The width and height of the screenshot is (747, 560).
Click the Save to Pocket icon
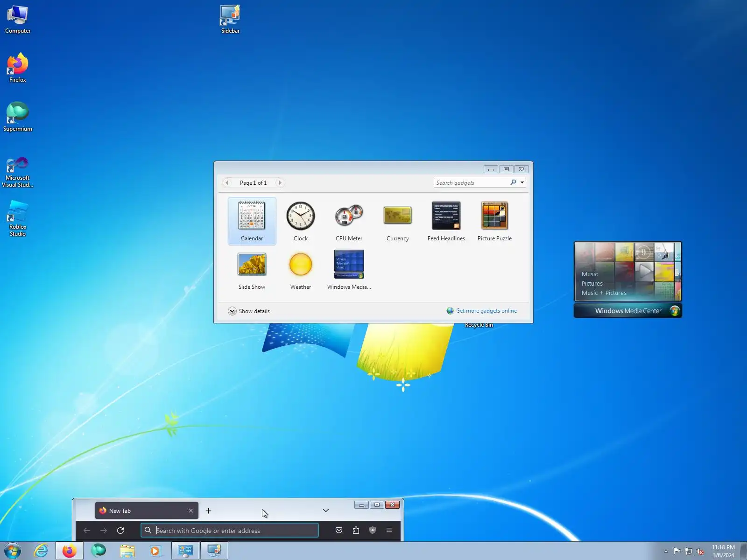tap(339, 530)
